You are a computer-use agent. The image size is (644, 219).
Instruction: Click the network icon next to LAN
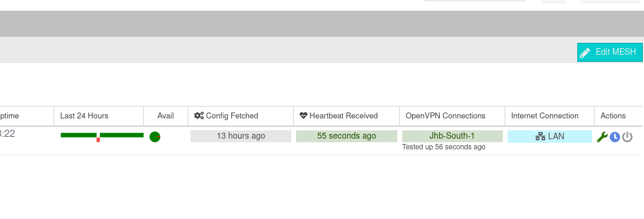(x=540, y=136)
